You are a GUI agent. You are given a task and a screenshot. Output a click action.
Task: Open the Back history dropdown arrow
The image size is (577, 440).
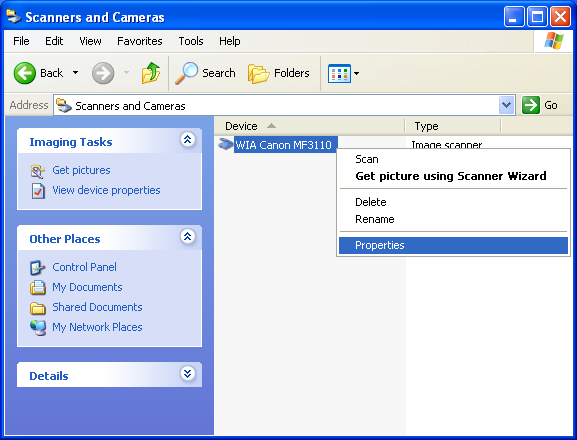[x=75, y=73]
